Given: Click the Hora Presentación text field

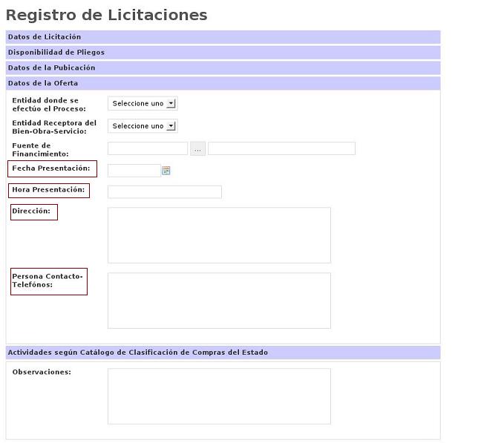Looking at the screenshot, I should pyautogui.click(x=164, y=192).
